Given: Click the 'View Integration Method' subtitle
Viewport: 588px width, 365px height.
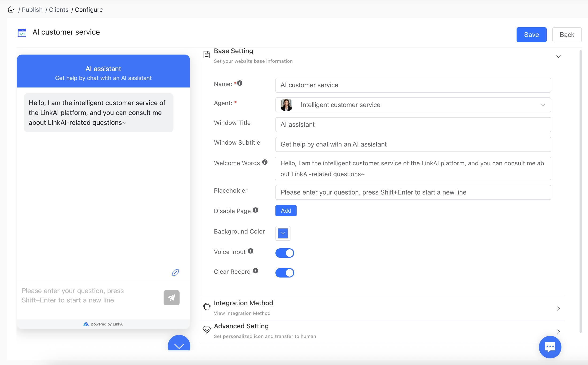Looking at the screenshot, I should point(242,313).
